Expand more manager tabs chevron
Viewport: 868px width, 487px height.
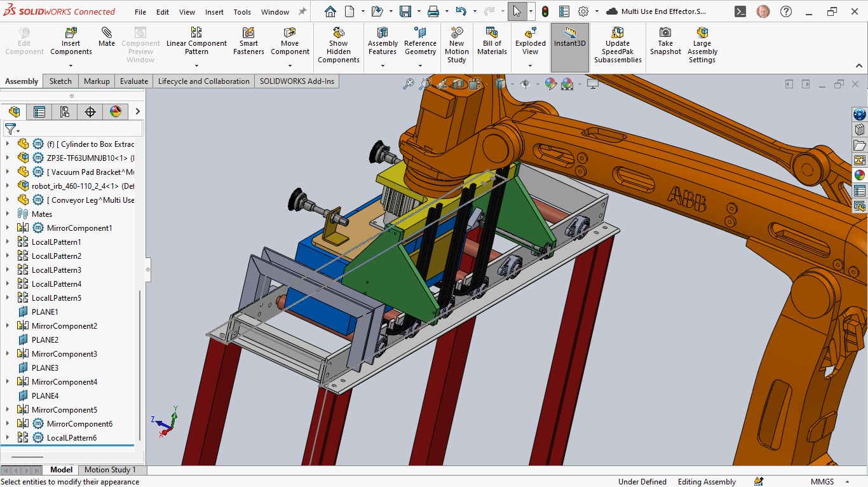(x=137, y=112)
